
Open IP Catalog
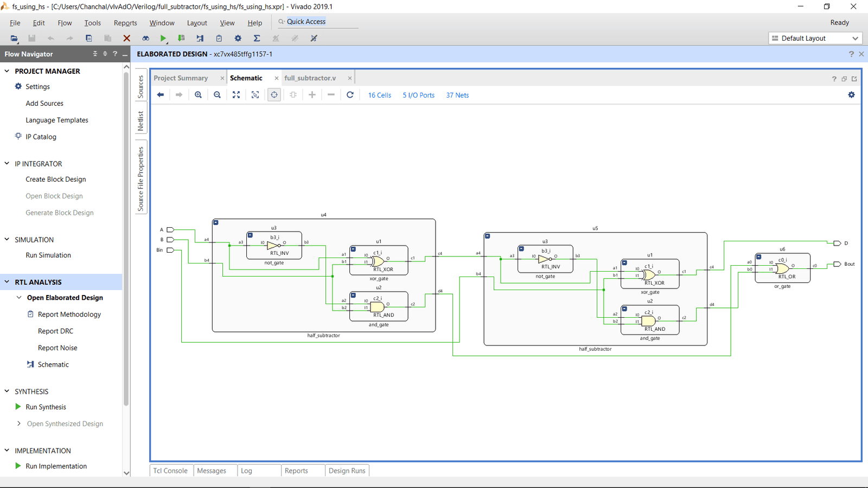tap(41, 137)
